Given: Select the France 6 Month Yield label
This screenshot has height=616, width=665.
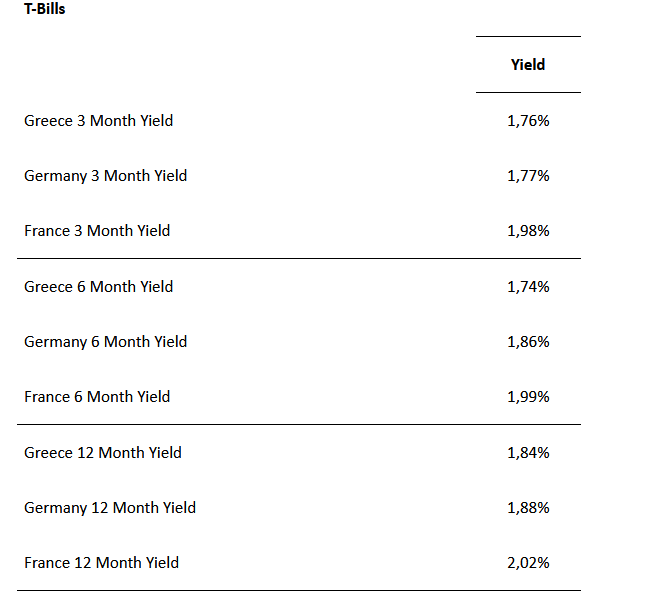Looking at the screenshot, I should [x=97, y=397].
